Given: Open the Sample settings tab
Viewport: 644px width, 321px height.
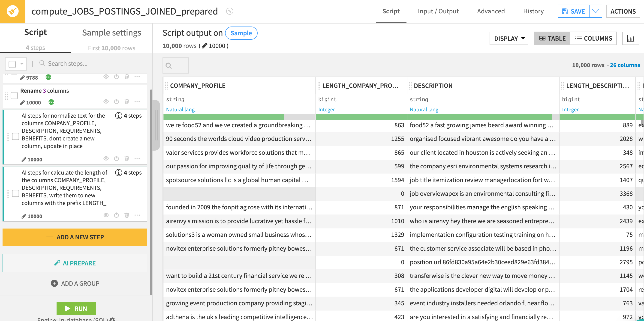Looking at the screenshot, I should click(111, 33).
